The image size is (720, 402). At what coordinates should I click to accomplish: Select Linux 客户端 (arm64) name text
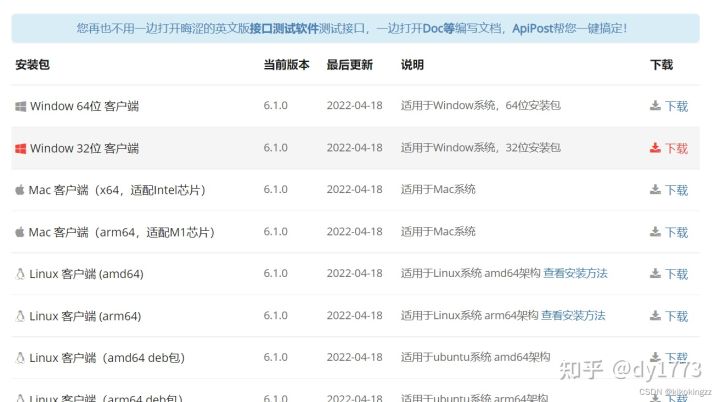pyautogui.click(x=85, y=317)
